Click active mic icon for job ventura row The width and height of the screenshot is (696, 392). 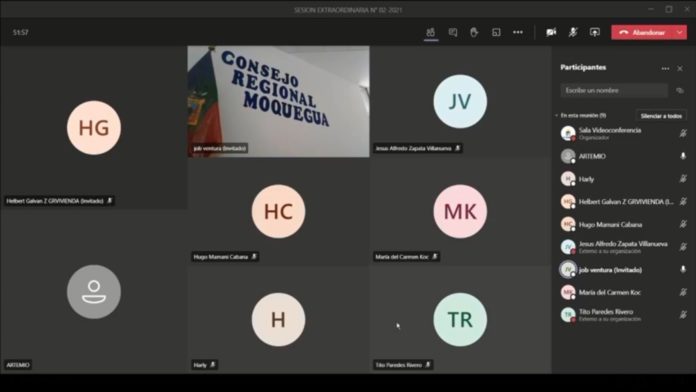point(683,269)
